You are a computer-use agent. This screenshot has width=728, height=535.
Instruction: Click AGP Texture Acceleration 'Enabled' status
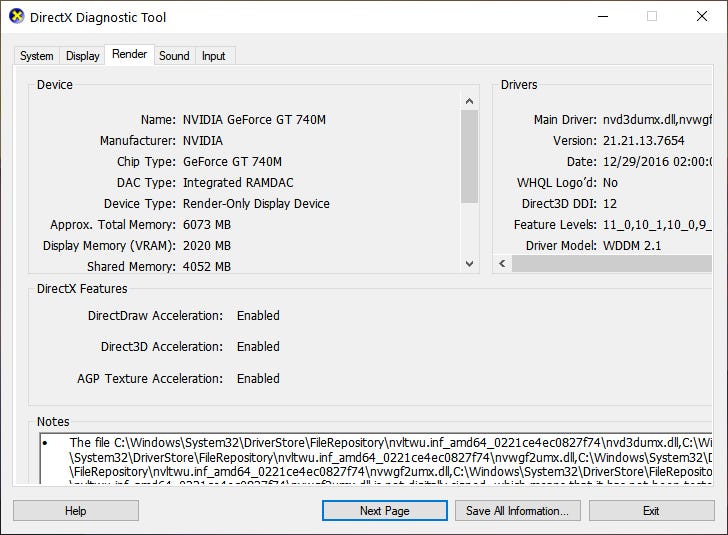coord(258,378)
